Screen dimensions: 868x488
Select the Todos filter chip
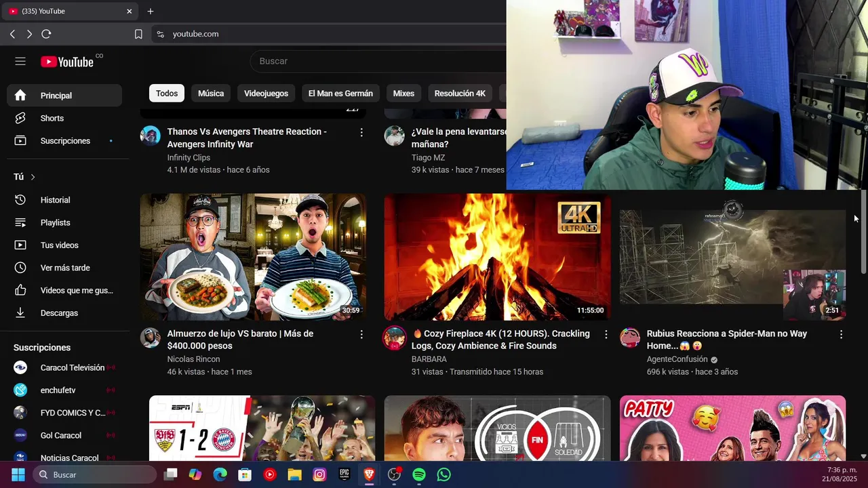pos(167,94)
